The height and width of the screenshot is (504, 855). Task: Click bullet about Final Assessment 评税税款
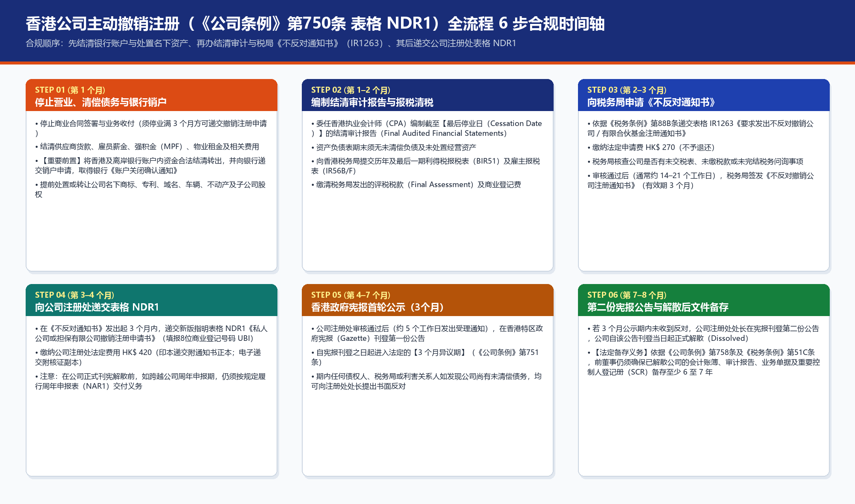tap(416, 185)
